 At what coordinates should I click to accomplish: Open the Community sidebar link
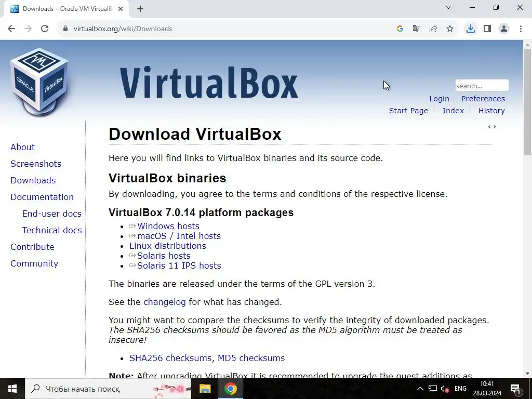pos(34,263)
